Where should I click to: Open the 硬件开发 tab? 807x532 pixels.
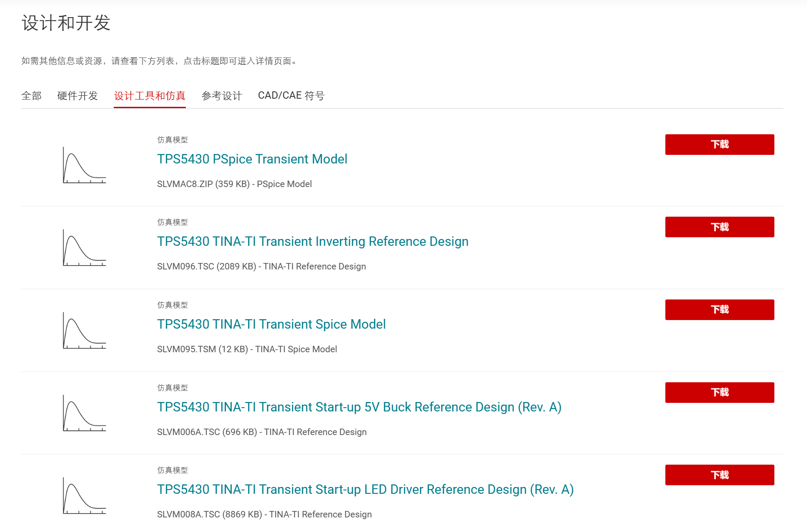[78, 96]
